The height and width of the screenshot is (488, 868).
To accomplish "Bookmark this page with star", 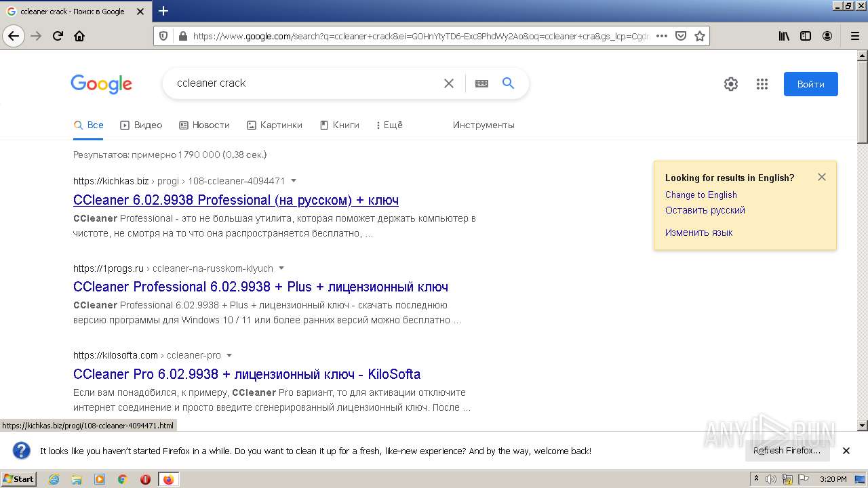I will coord(700,36).
